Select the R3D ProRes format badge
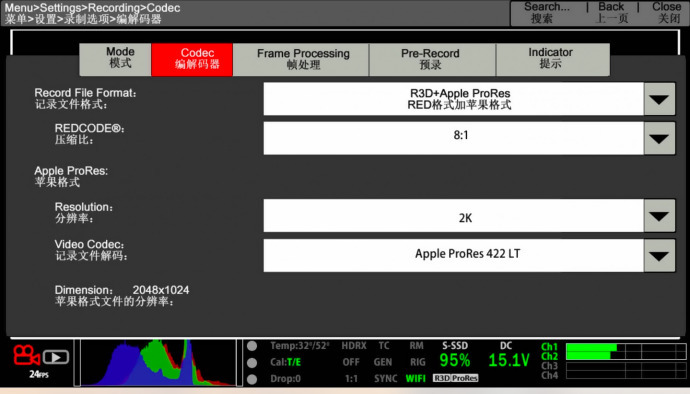 [455, 378]
